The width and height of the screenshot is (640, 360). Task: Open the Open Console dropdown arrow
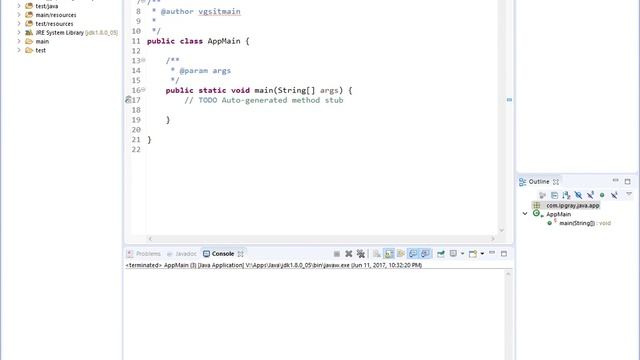[x=482, y=254]
